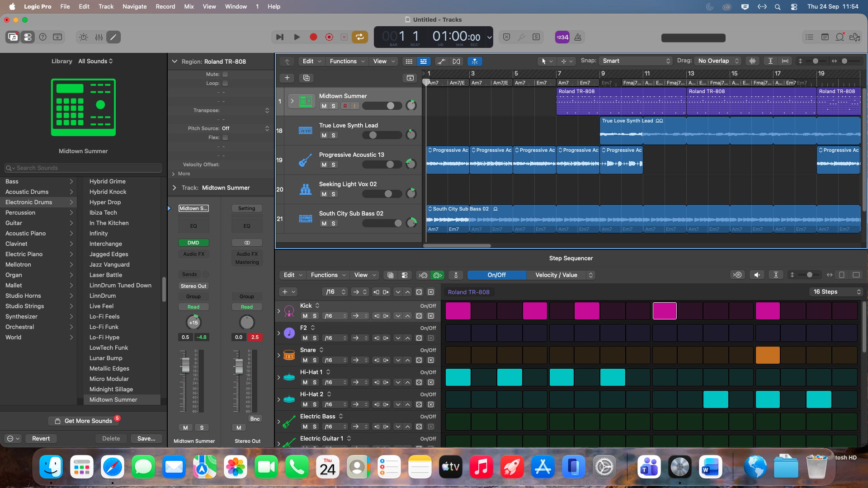The height and width of the screenshot is (488, 868).
Task: Enable the Loop checkbox in Region inspector
Action: pyautogui.click(x=225, y=83)
